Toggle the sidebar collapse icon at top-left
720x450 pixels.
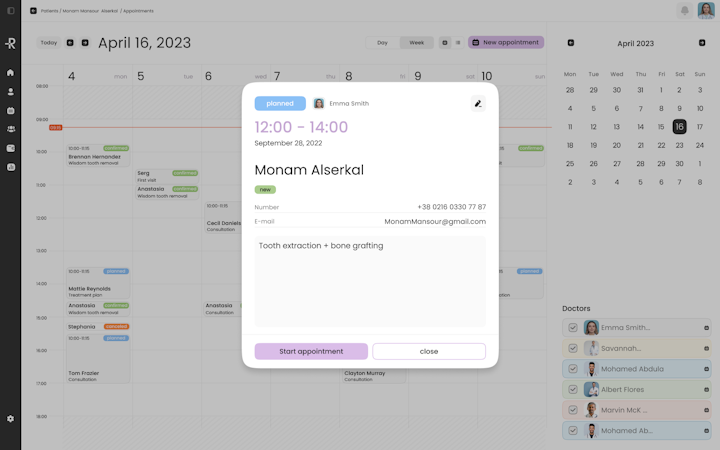point(11,11)
